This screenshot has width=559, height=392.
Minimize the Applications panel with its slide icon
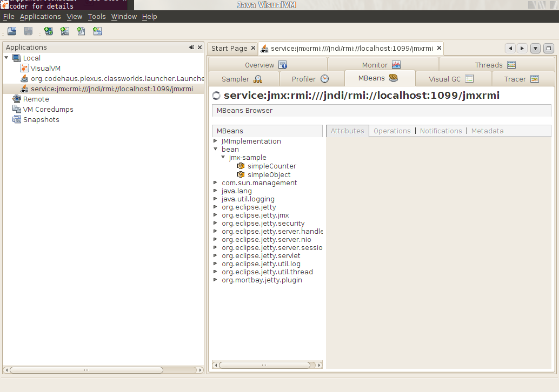click(191, 48)
